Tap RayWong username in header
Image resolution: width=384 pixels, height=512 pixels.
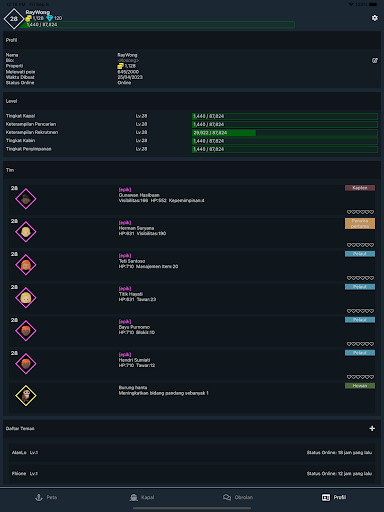38,12
